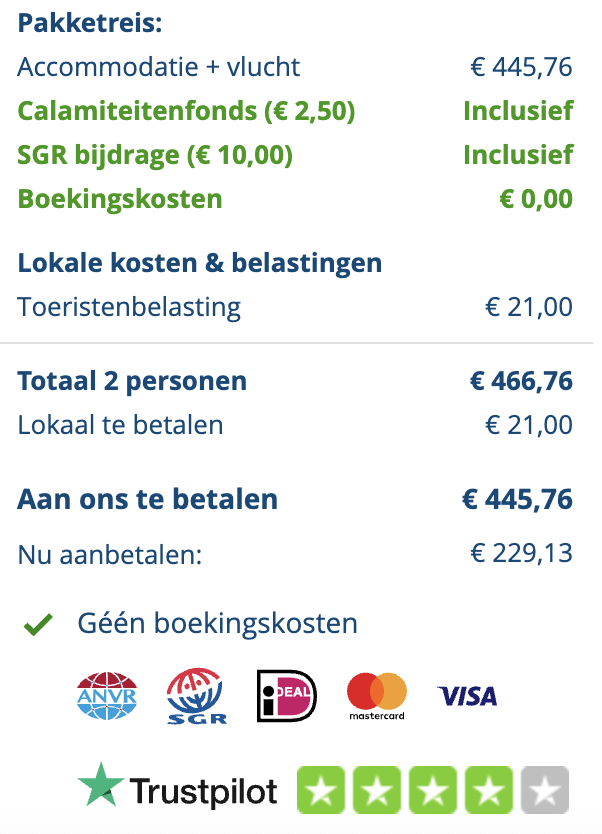This screenshot has height=834, width=602.
Task: Click the Mastercard logo icon
Action: (x=377, y=695)
